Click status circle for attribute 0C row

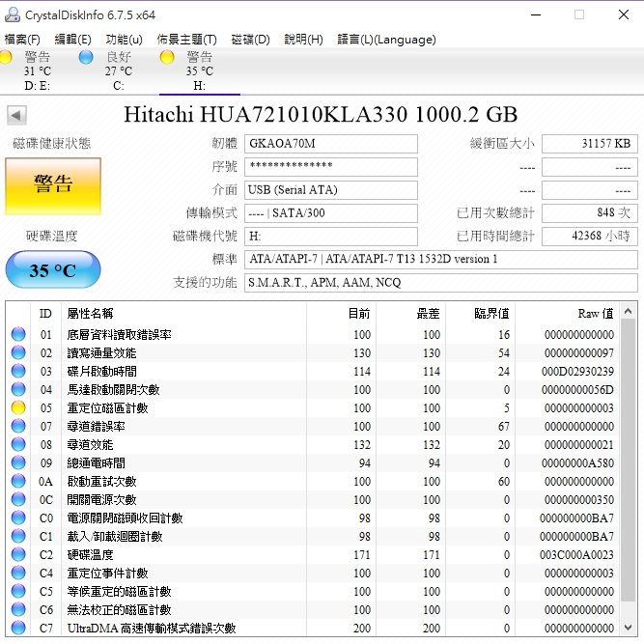[18, 499]
